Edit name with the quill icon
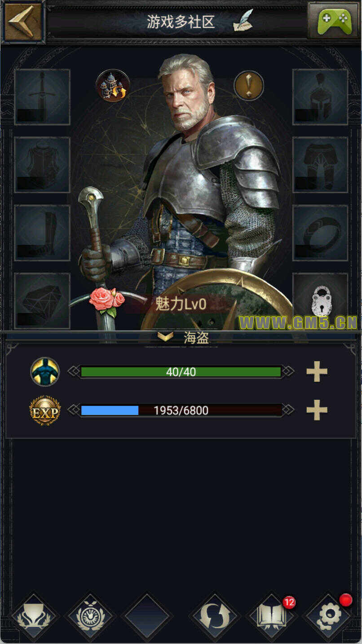The height and width of the screenshot is (644, 362). coord(243,21)
